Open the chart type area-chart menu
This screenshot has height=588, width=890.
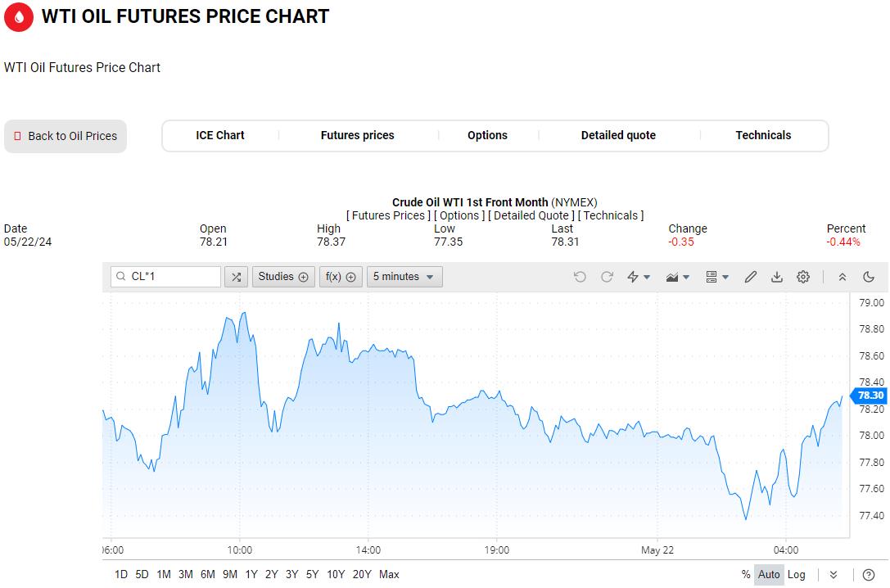click(x=677, y=277)
